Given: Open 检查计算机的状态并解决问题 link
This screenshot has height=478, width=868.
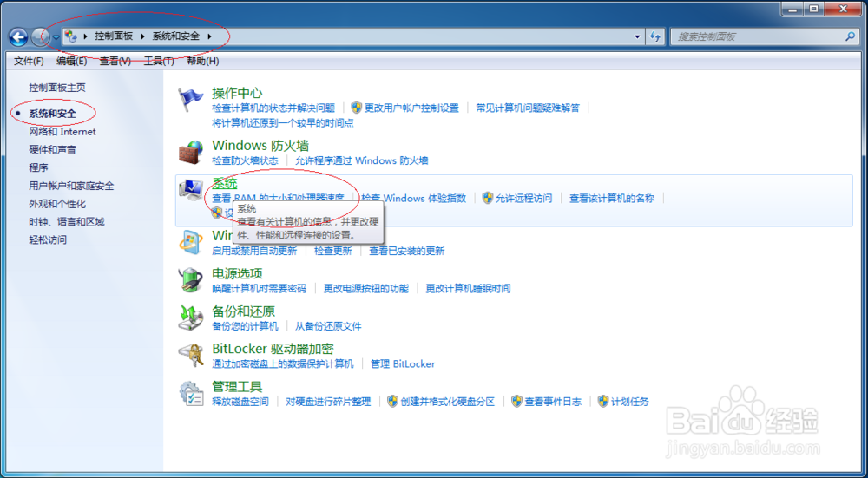Looking at the screenshot, I should click(x=273, y=108).
